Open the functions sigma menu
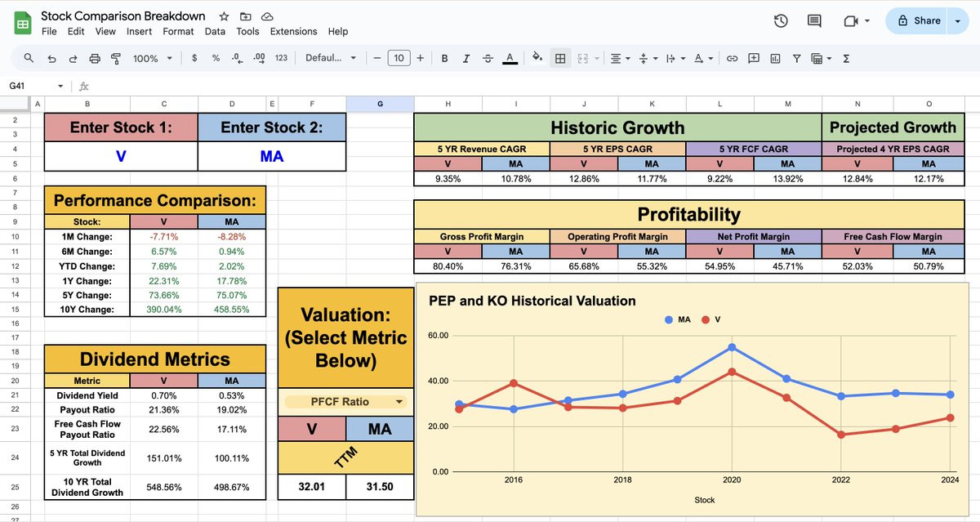This screenshot has height=522, width=980. click(846, 58)
